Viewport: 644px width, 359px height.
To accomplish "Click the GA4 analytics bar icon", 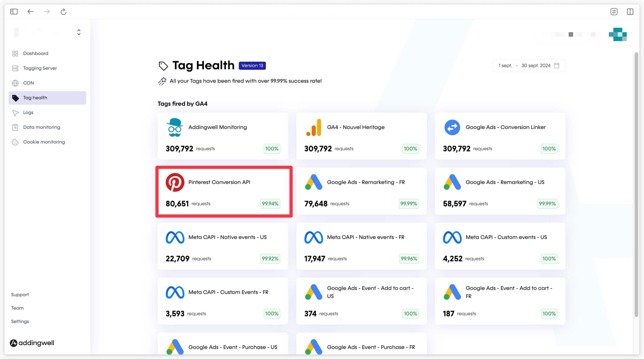I will 314,127.
